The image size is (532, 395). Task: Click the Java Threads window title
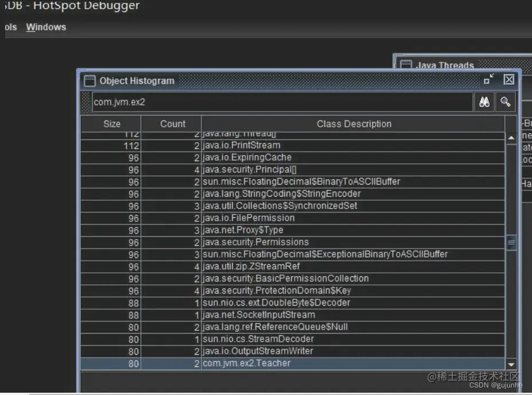445,65
